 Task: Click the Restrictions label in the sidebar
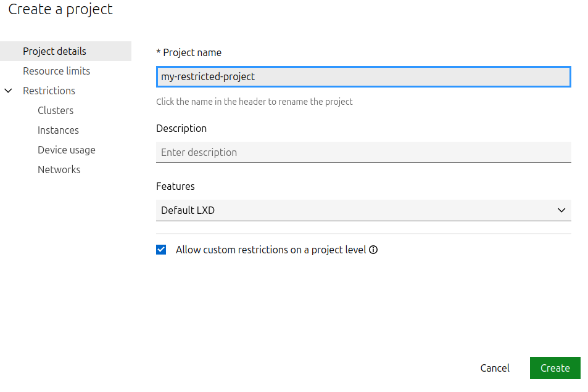pos(49,91)
